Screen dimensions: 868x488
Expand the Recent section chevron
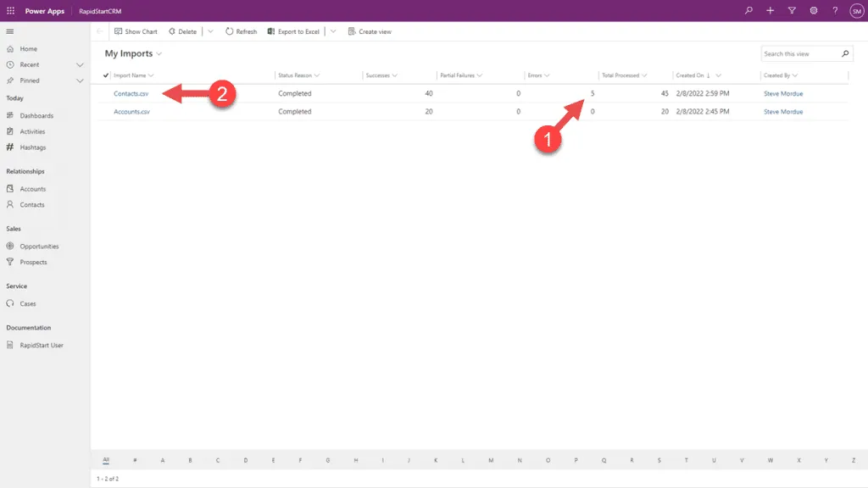(81, 65)
